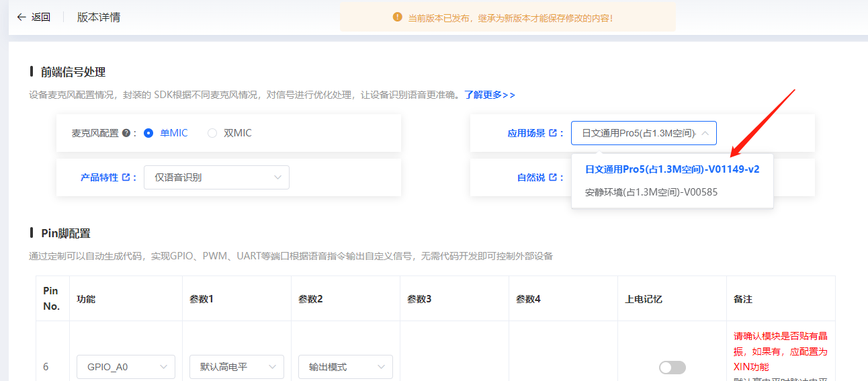Click the help icon beside 麦克风配置
Screen dimensions: 868x381
click(x=126, y=133)
